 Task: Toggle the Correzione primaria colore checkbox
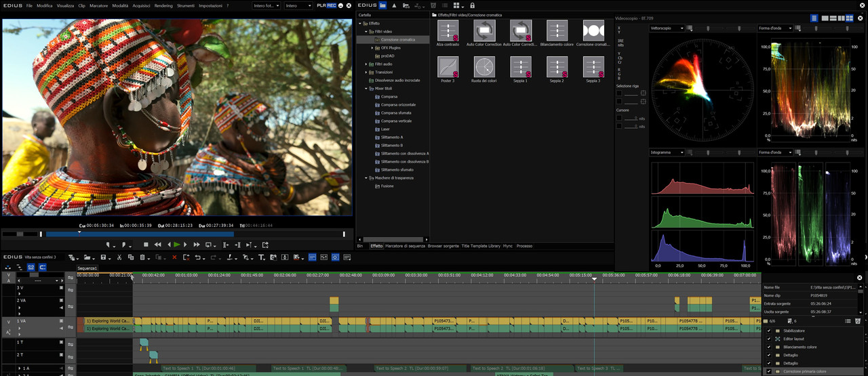pyautogui.click(x=768, y=371)
